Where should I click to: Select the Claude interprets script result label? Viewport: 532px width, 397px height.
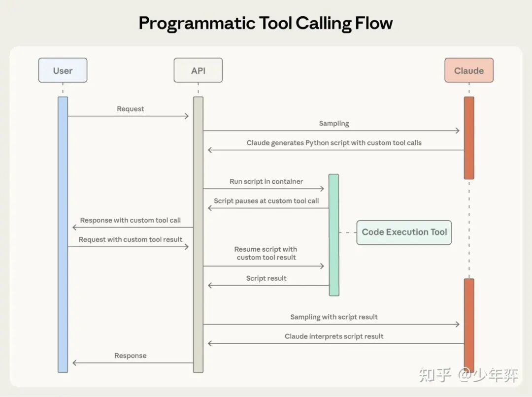pos(333,336)
